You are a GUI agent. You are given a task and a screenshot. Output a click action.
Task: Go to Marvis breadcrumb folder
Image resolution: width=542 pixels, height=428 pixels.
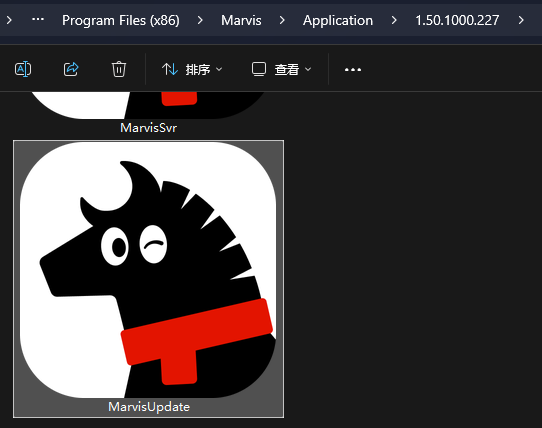click(x=241, y=20)
